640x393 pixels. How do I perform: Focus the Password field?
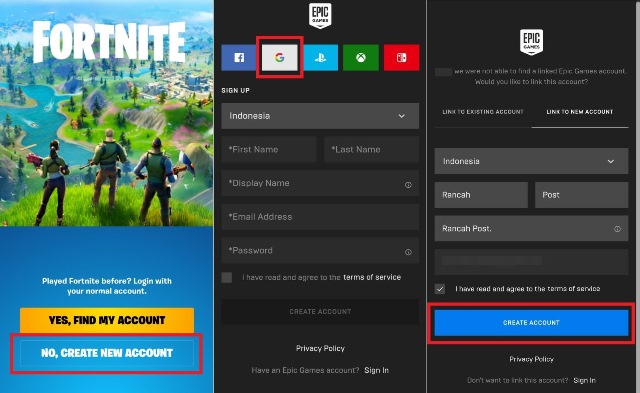click(x=320, y=251)
